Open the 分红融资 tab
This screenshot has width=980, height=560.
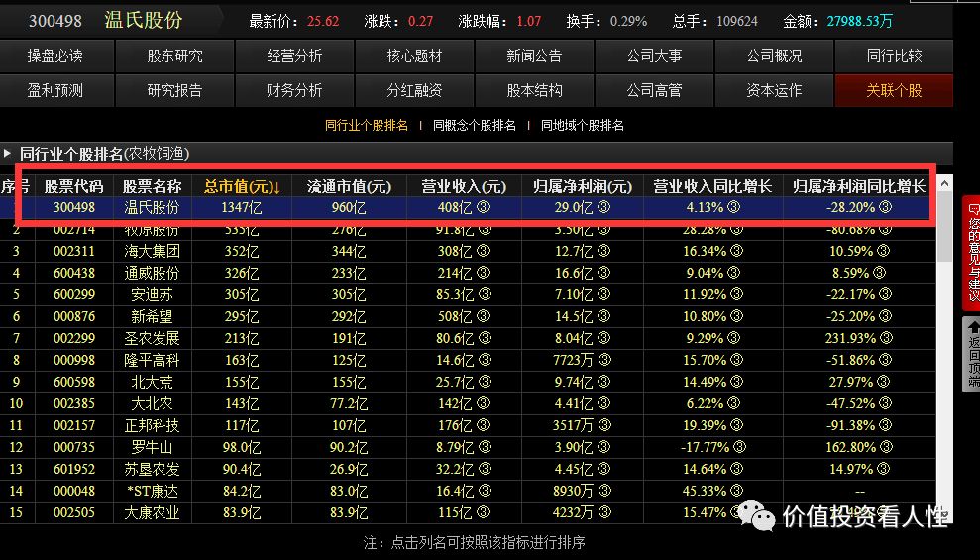click(x=414, y=90)
